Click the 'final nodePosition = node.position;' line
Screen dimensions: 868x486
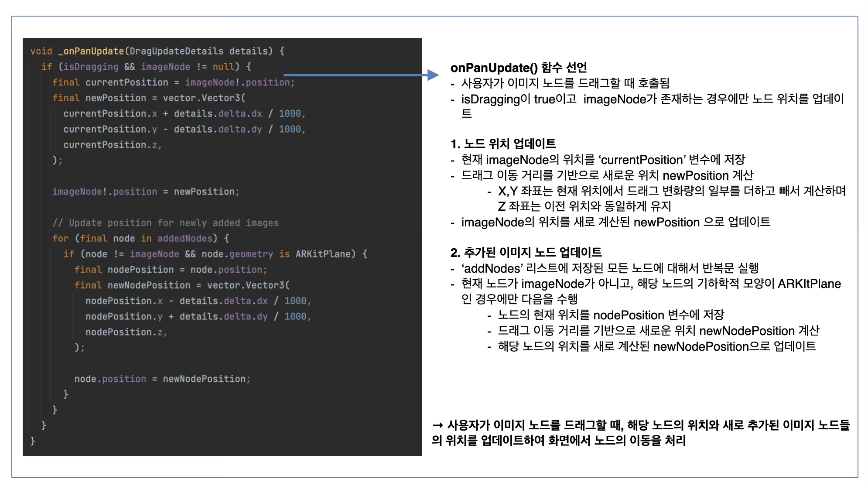170,270
